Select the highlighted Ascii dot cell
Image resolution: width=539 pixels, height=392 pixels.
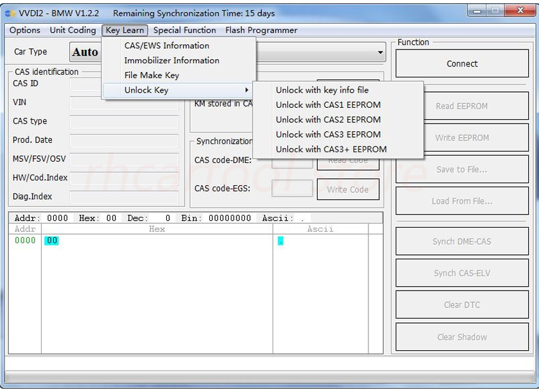pos(280,241)
